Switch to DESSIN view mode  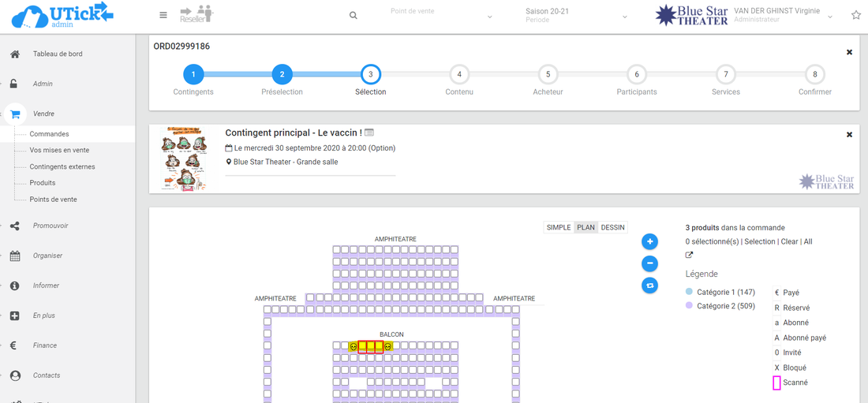coord(612,227)
